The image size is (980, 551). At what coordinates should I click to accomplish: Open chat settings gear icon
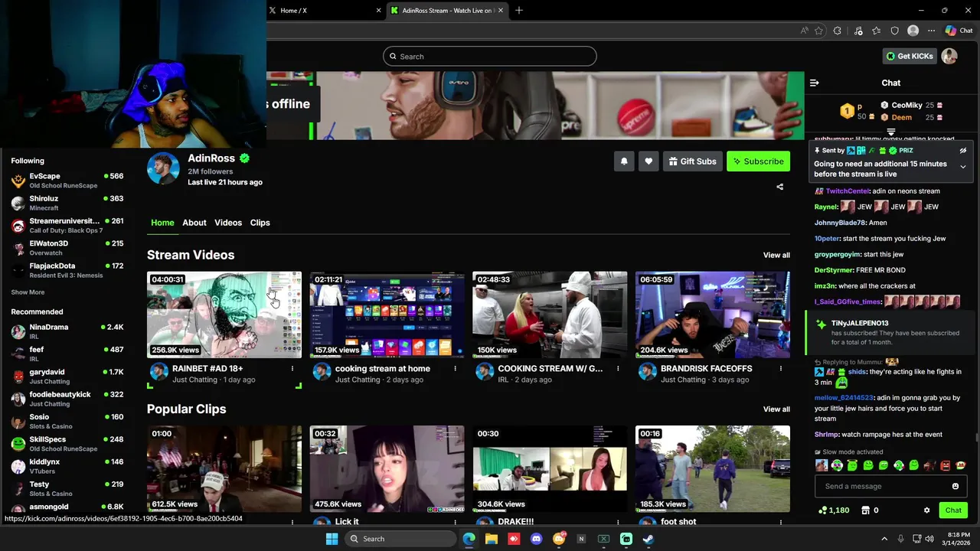tap(926, 510)
